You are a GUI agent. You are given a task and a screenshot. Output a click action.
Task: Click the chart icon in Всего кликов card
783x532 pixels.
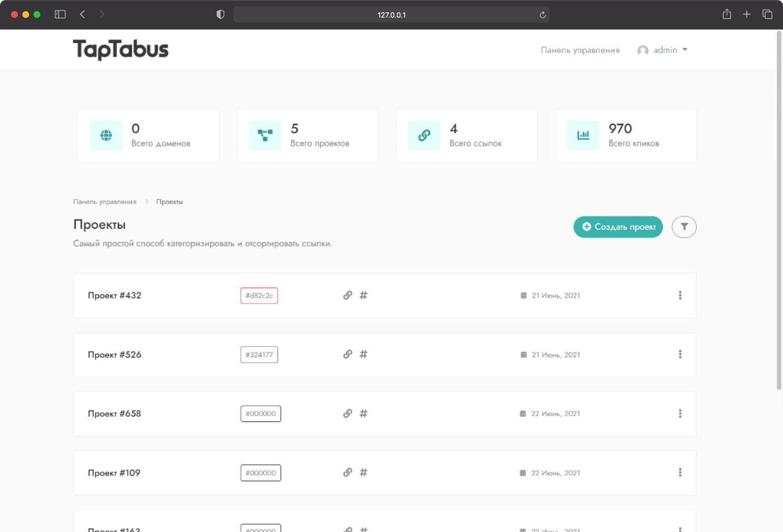[583, 135]
